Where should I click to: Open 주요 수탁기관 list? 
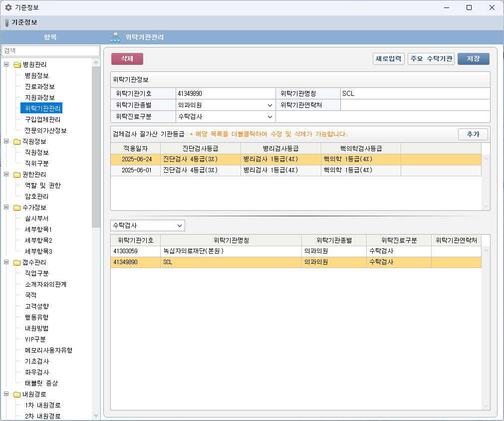(x=431, y=59)
